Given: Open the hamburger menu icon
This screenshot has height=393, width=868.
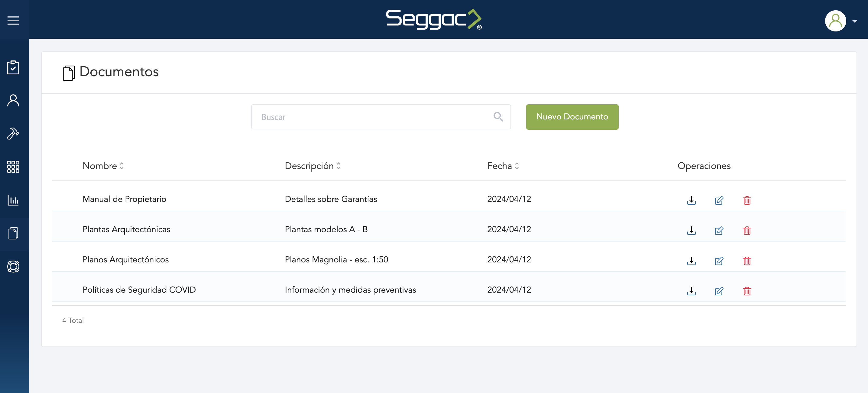Looking at the screenshot, I should 13,21.
